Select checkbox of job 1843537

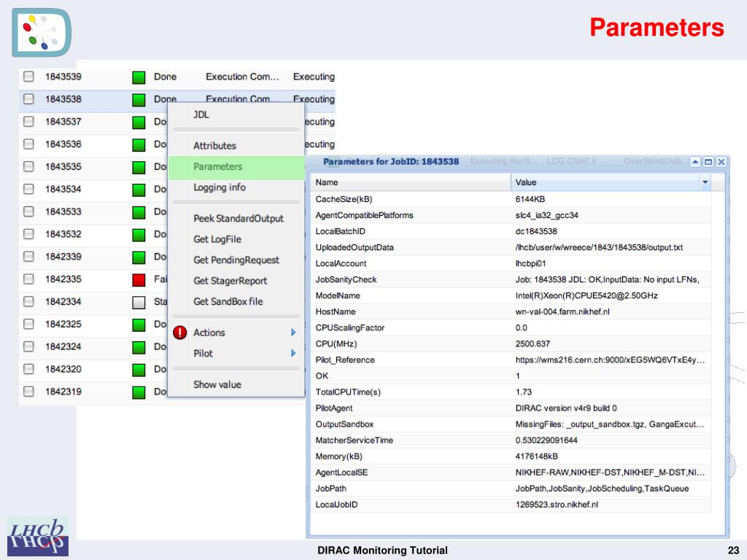pyautogui.click(x=28, y=122)
